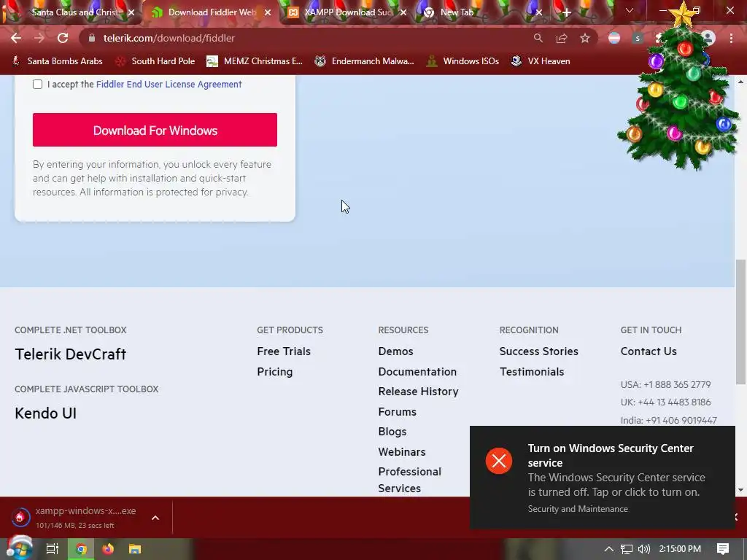Open Success Stories link
Image resolution: width=747 pixels, height=560 pixels.
pyautogui.click(x=539, y=351)
